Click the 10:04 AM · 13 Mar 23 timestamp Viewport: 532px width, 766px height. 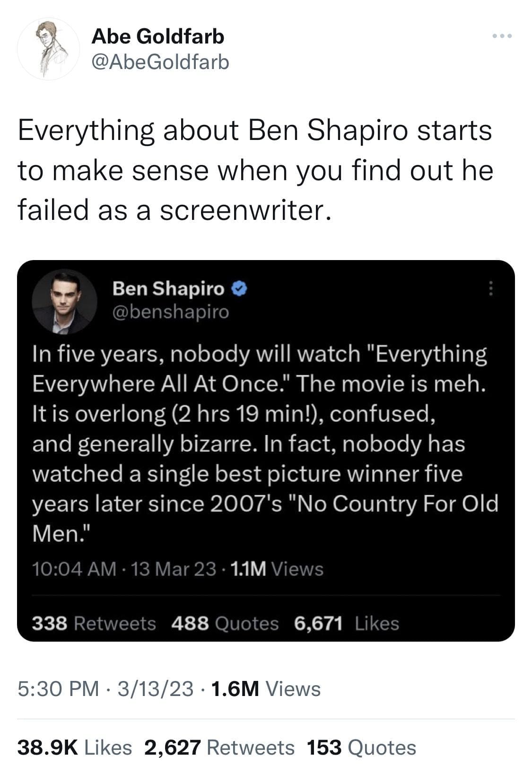(124, 569)
